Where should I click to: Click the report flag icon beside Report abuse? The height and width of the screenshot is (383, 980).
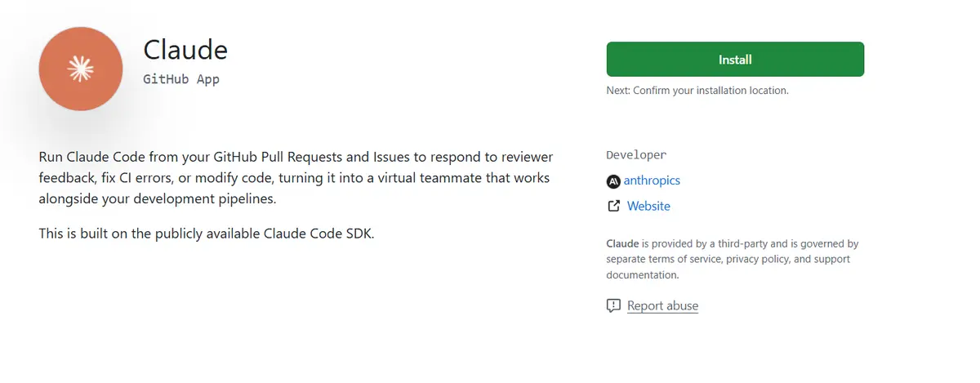[x=613, y=306]
